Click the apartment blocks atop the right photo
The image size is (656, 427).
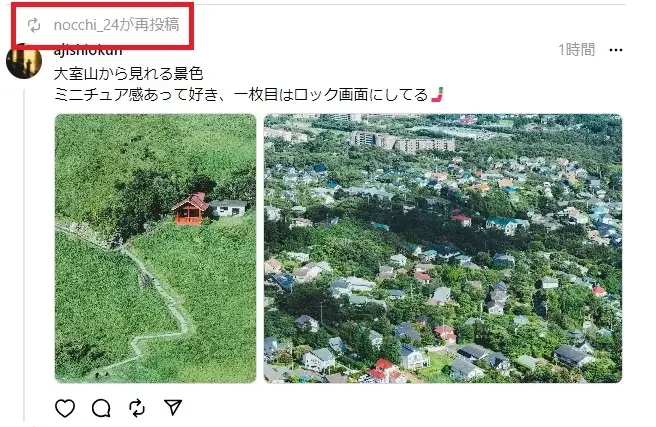point(403,142)
